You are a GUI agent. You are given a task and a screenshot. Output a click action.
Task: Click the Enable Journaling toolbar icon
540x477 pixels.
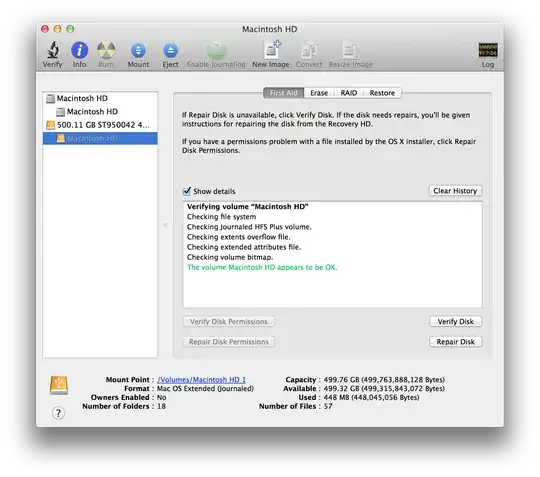(x=216, y=51)
